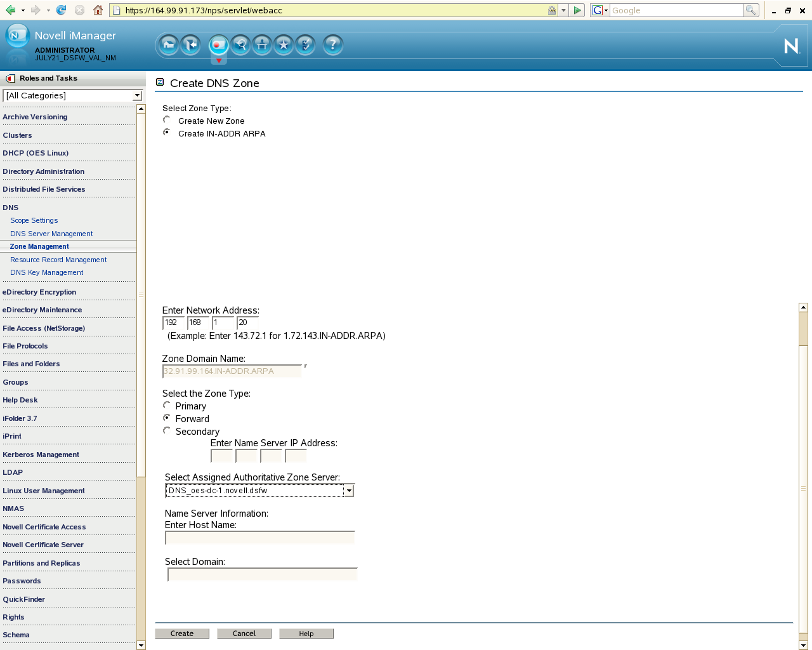Viewport: 812px width, 650px height.
Task: Click the Roles and Tasks header icon
Action: (10, 79)
